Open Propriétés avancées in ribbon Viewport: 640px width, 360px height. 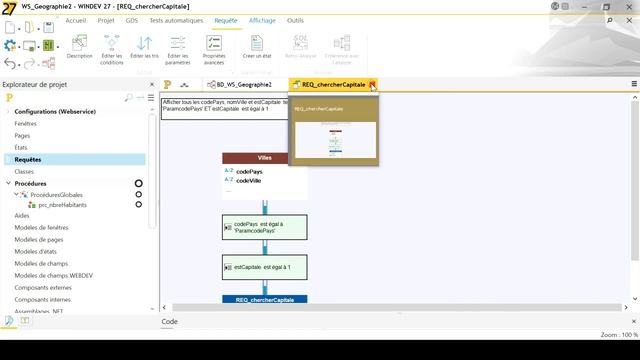[x=214, y=50]
